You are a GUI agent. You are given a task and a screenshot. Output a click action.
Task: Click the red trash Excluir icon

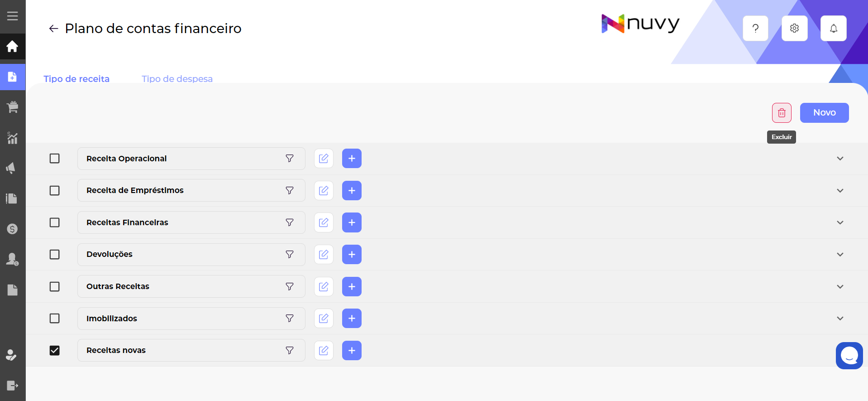pyautogui.click(x=782, y=113)
